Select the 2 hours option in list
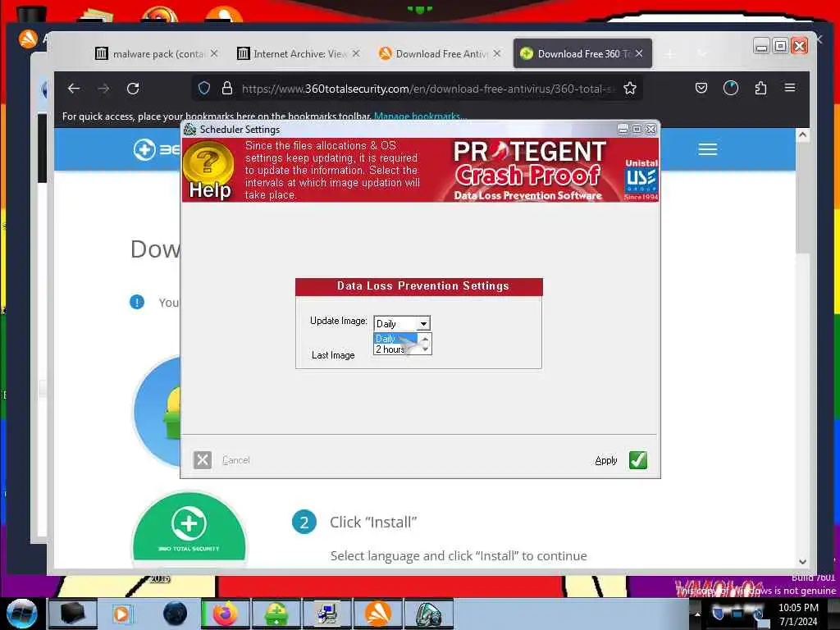The width and height of the screenshot is (840, 630). click(x=395, y=349)
